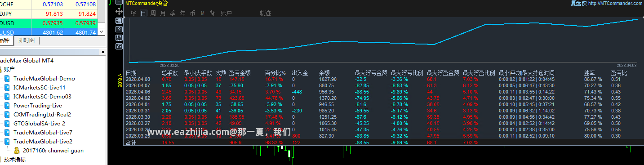The image size is (644, 165).
Task: Close the Navigator panel
Action: click(103, 53)
